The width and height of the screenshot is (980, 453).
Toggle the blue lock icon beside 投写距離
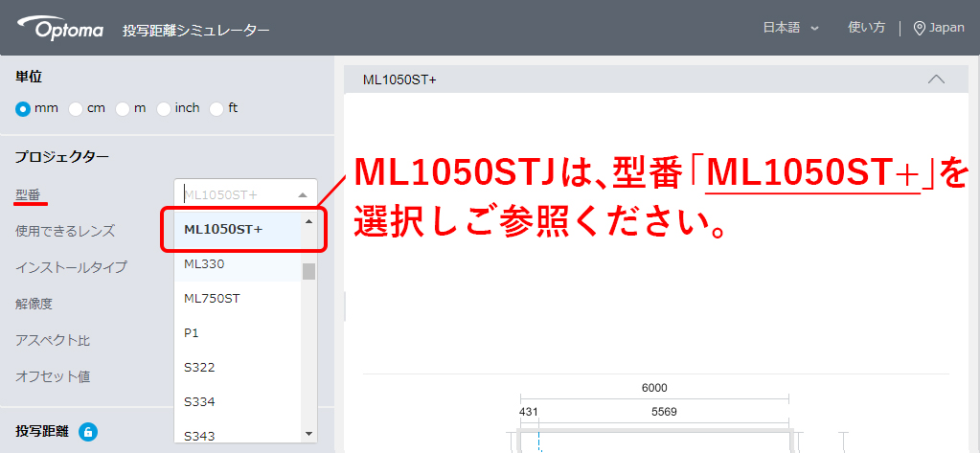(88, 432)
